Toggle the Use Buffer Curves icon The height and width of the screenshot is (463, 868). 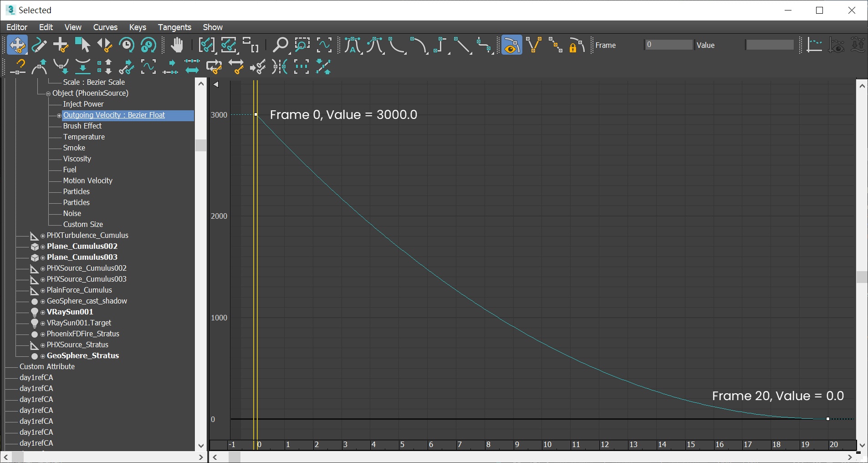click(x=814, y=45)
